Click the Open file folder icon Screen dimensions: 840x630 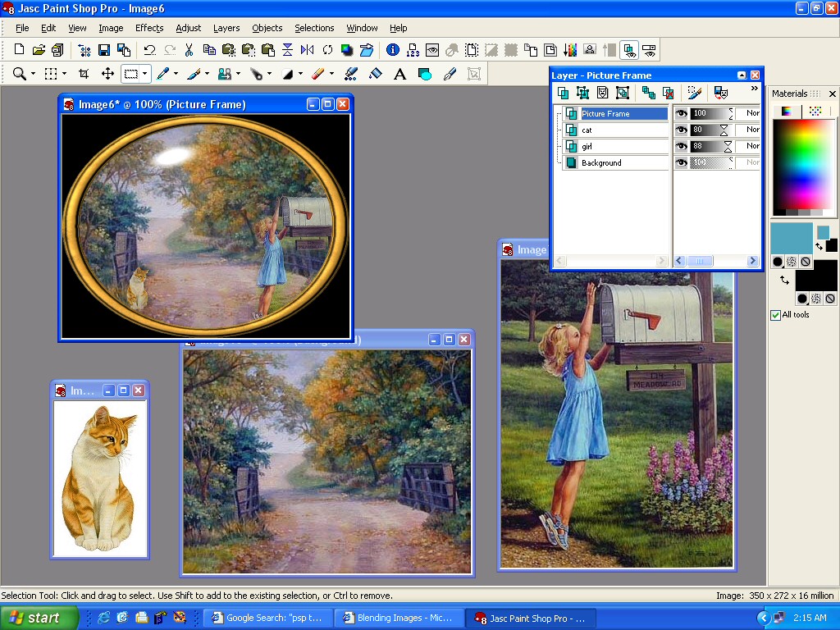[39, 50]
